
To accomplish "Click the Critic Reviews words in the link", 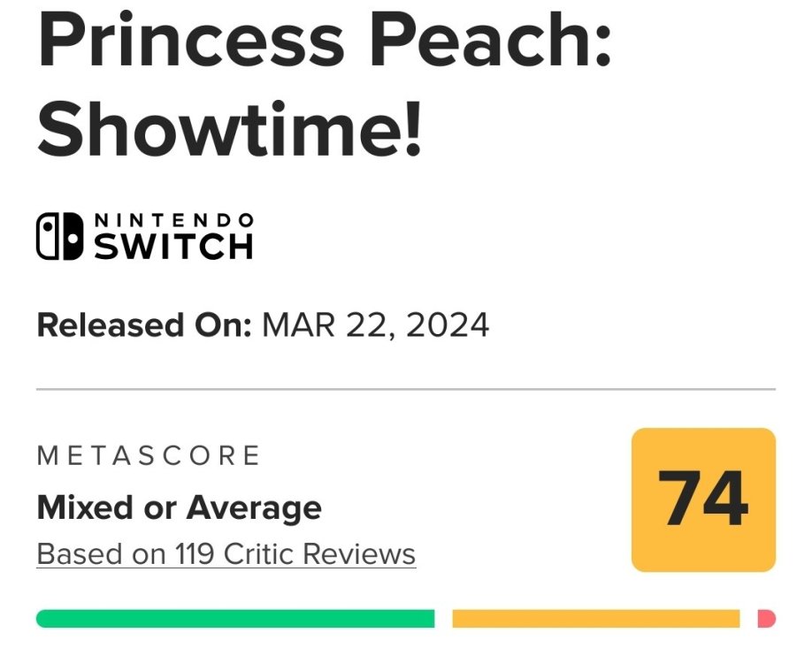I will (x=319, y=554).
